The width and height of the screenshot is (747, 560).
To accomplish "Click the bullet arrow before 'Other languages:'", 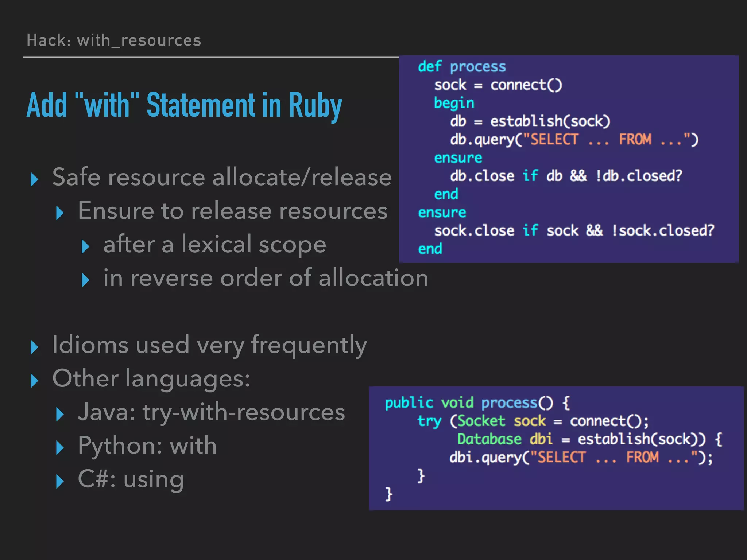I will [35, 381].
